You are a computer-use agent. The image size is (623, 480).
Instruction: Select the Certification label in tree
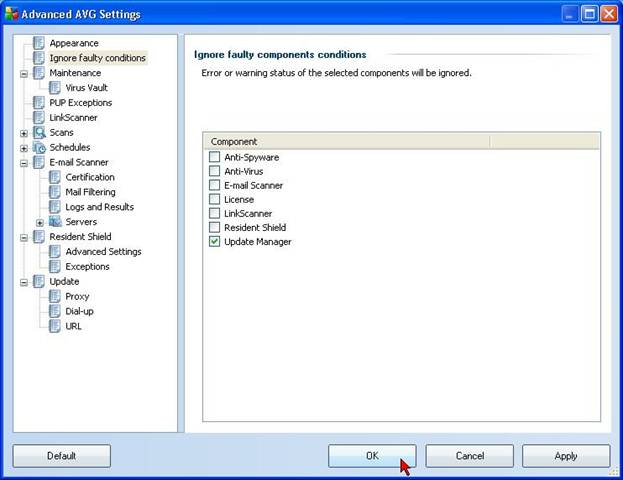coord(90,177)
